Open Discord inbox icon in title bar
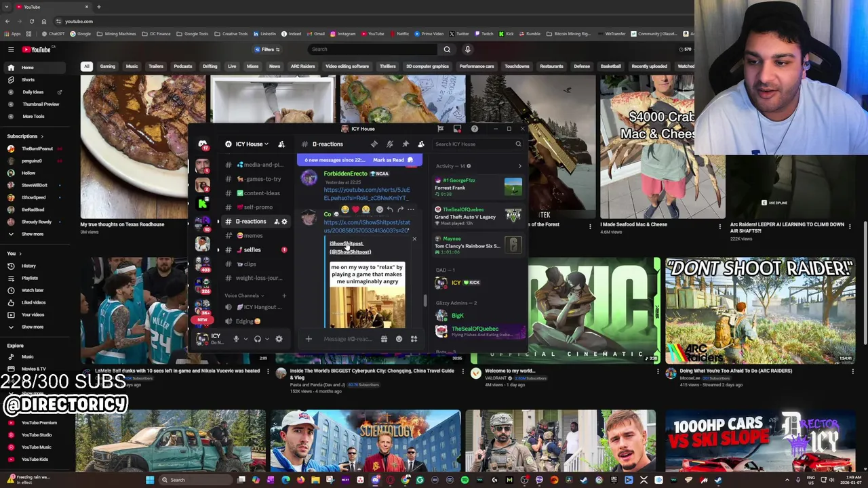The width and height of the screenshot is (868, 488). click(x=457, y=129)
